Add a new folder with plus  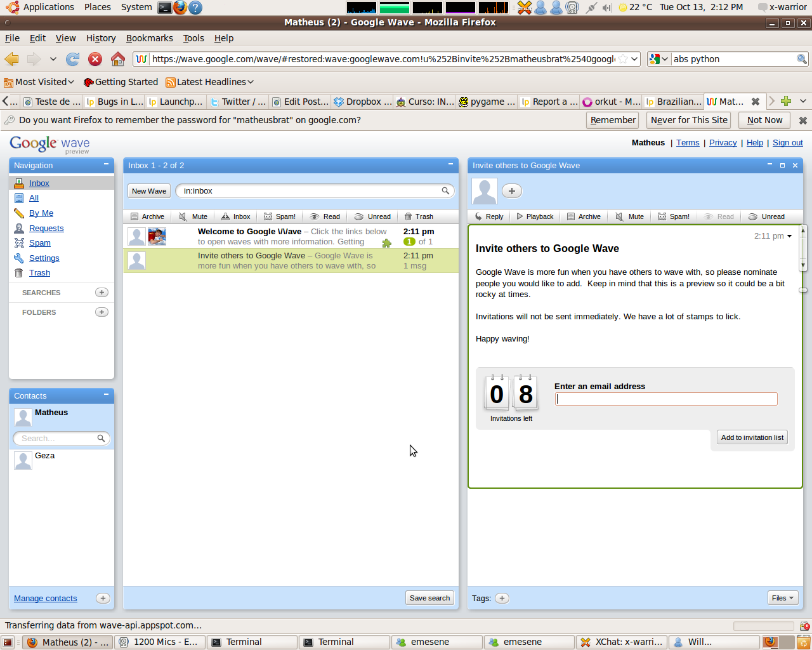(x=101, y=312)
